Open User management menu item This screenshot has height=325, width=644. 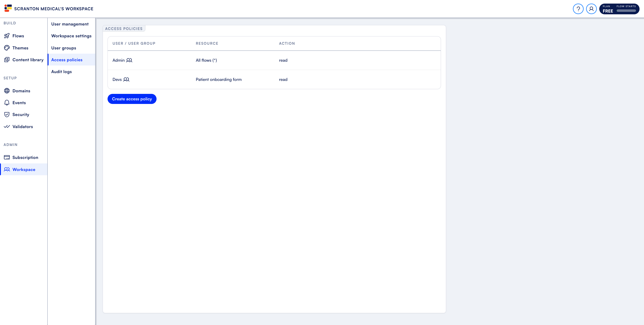point(70,24)
